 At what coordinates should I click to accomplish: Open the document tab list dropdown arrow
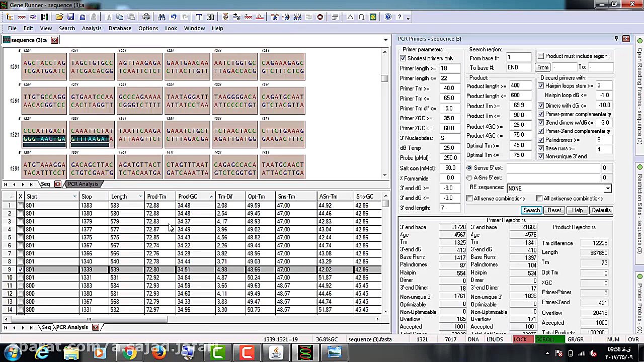pos(386,40)
